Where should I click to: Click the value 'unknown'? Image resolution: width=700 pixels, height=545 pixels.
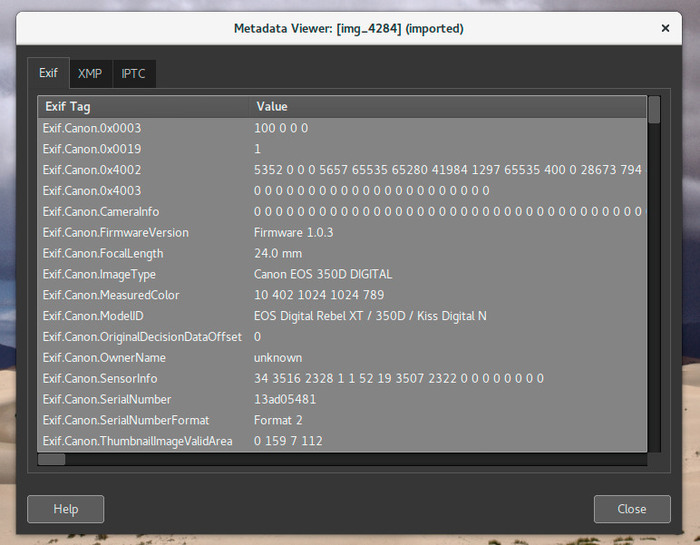(278, 358)
